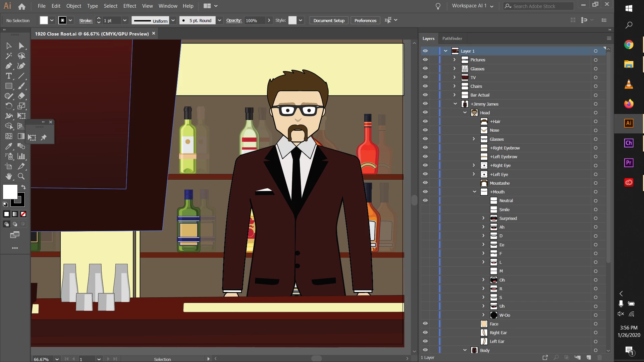Open Premiere Pro from taskbar
Viewport: 644px width, 362px height.
coord(629,163)
